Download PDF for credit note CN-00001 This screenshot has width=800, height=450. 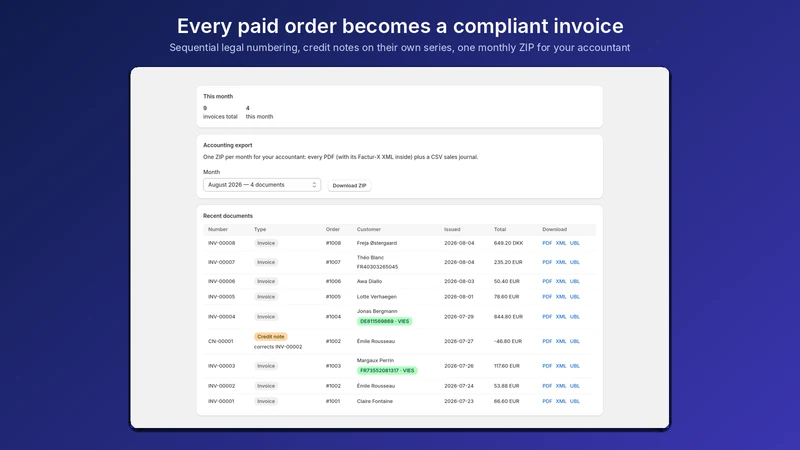coord(547,341)
